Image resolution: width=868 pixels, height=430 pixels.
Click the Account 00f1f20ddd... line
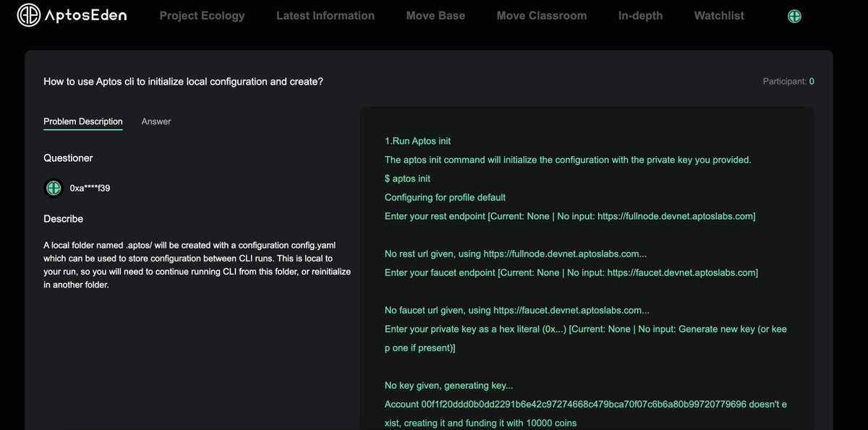[x=585, y=413]
